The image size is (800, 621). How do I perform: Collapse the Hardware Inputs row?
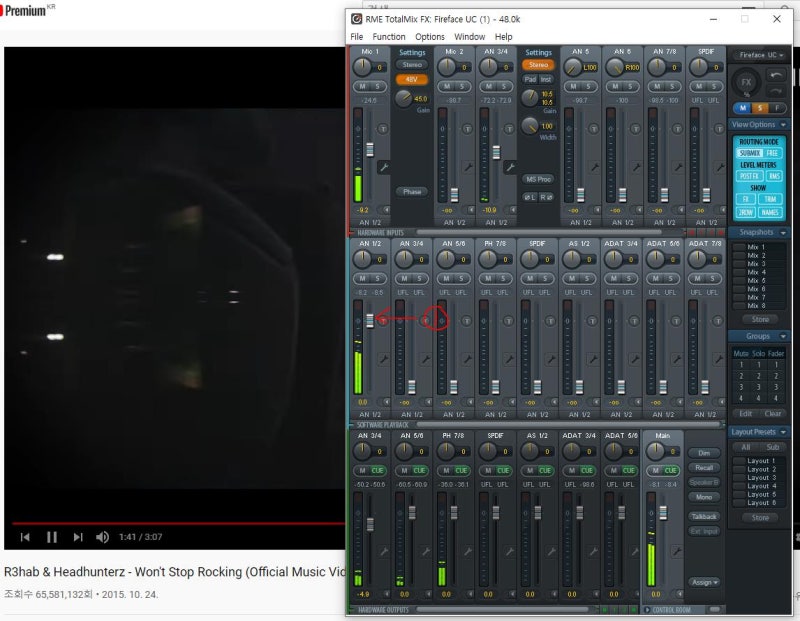point(352,233)
